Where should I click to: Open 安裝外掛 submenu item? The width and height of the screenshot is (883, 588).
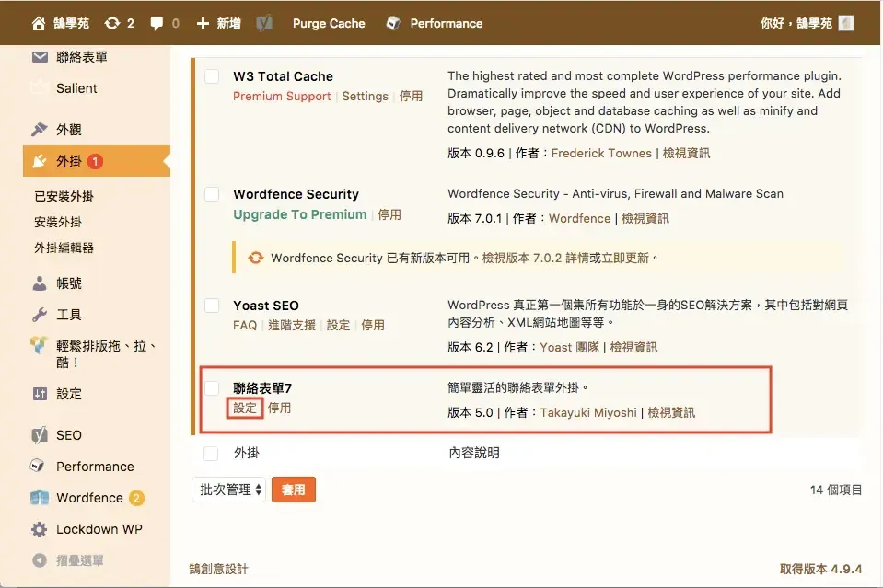point(58,223)
